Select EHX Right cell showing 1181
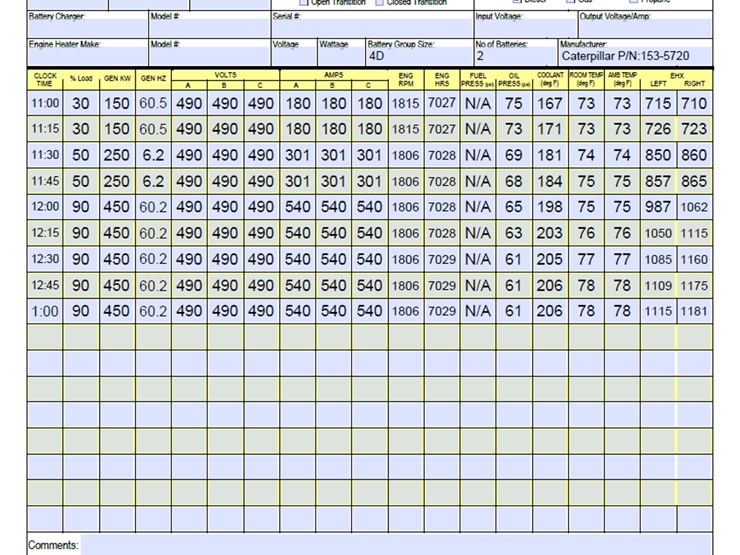740x555 pixels. [693, 311]
